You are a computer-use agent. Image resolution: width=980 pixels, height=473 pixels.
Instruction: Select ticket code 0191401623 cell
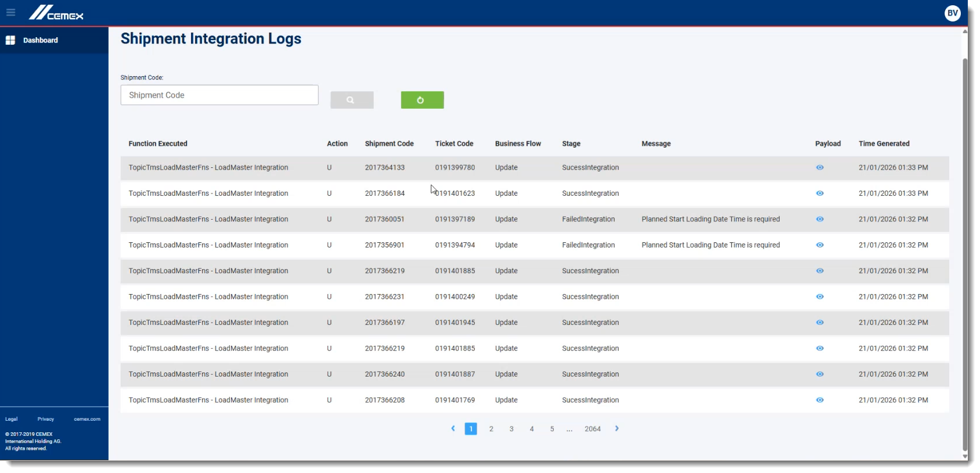pyautogui.click(x=455, y=193)
